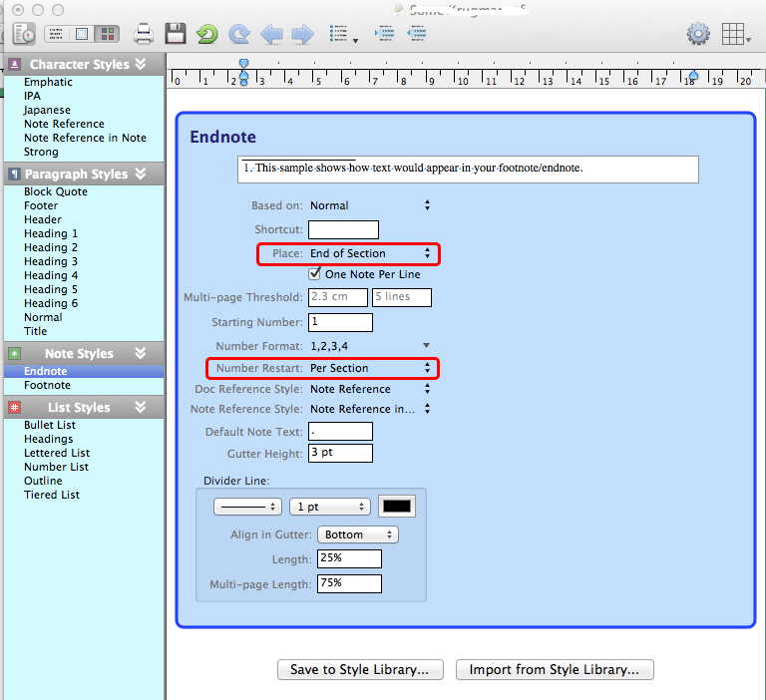This screenshot has width=766, height=700.
Task: Open the Number Restart dropdown
Action: click(369, 368)
